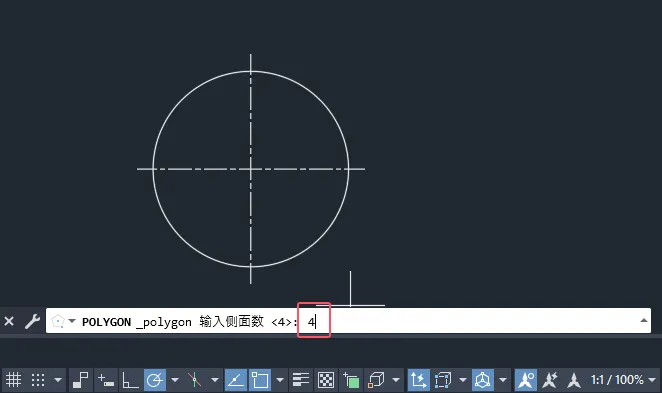Open the Object Snap settings dropdown arrow
Image resolution: width=662 pixels, height=393 pixels.
[x=279, y=380]
